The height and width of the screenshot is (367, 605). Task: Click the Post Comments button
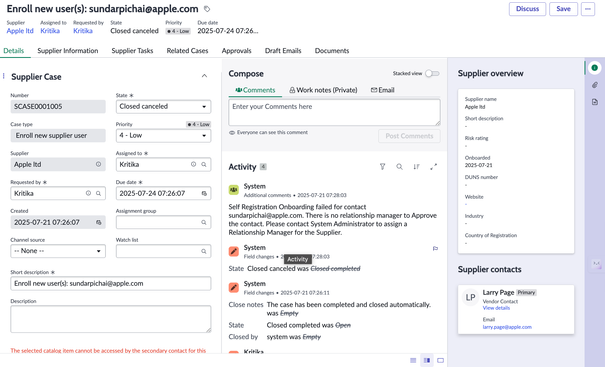(x=409, y=136)
